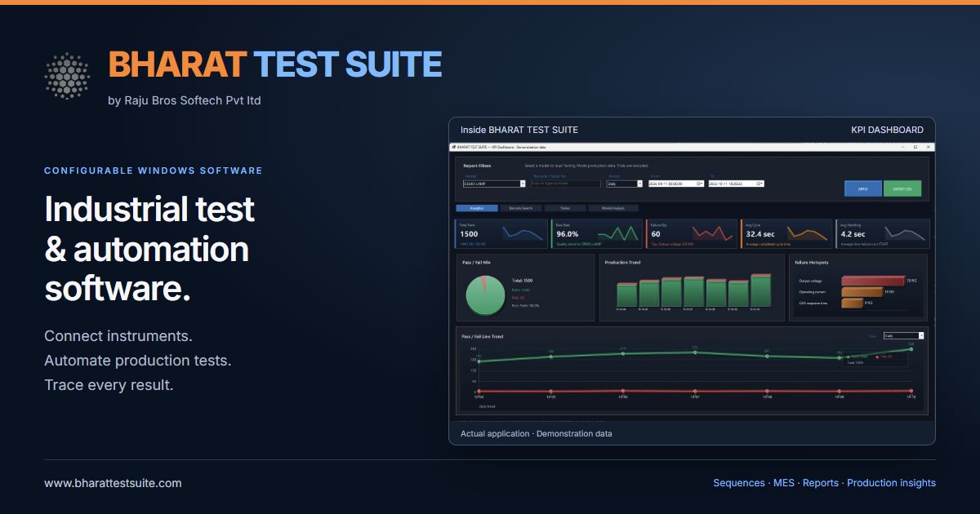Screen dimensions: 980x514
Task: Open the To date picker field
Action: point(737,184)
